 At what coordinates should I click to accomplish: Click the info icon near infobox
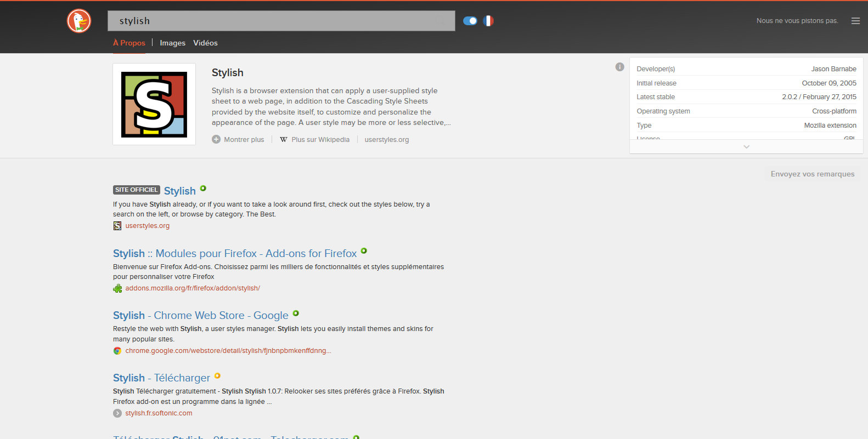click(620, 67)
